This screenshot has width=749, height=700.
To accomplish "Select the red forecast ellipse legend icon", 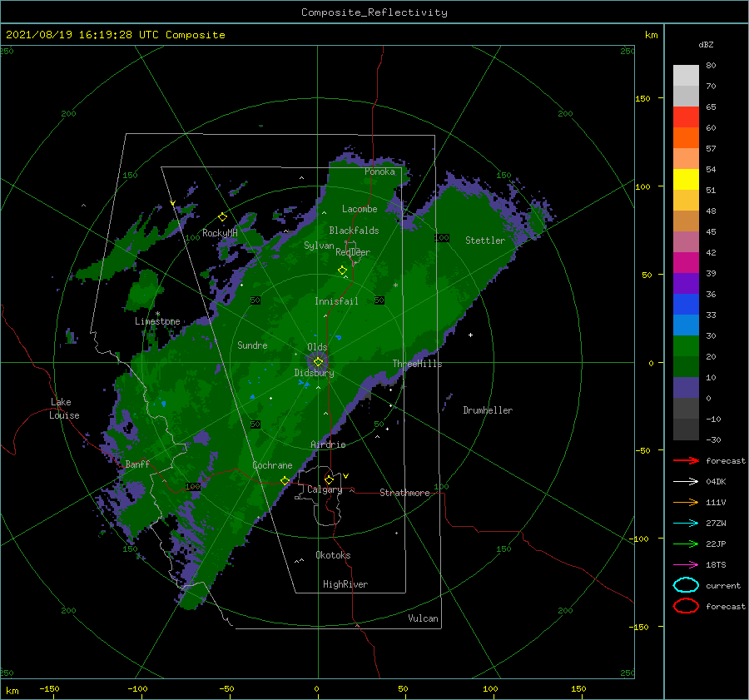I will point(686,606).
